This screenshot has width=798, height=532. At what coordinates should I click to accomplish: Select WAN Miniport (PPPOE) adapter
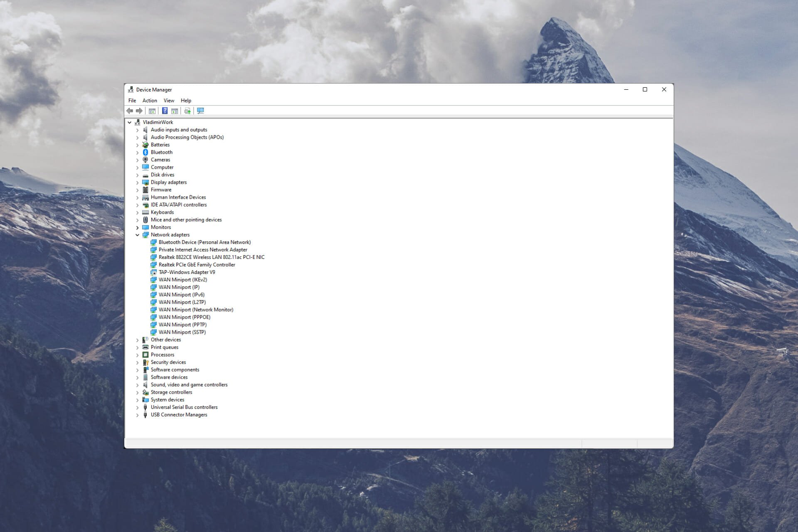pyautogui.click(x=184, y=317)
